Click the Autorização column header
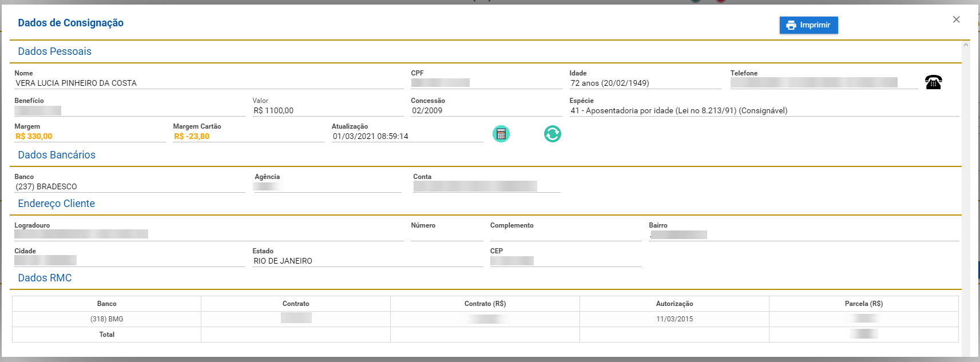Viewport: 980px width, 362px height. pos(675,304)
